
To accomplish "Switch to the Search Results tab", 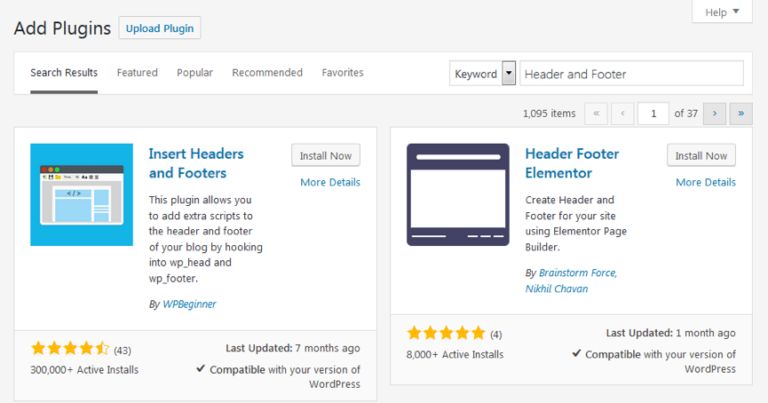I will pyautogui.click(x=64, y=73).
